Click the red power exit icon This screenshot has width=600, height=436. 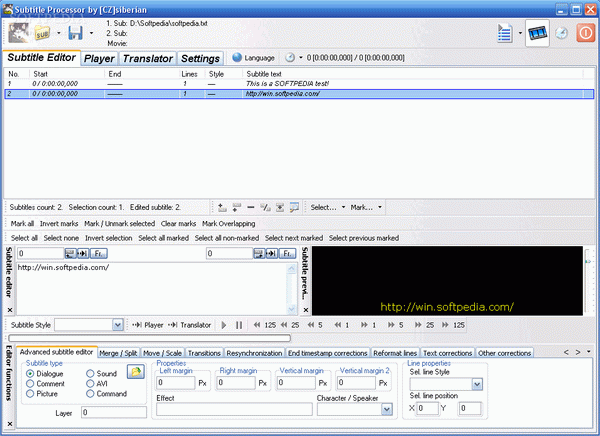585,33
